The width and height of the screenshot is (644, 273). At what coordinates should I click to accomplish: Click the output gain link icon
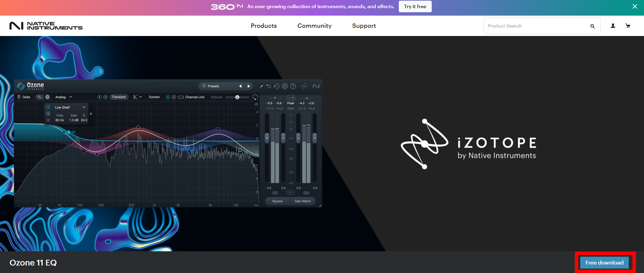pos(306,193)
